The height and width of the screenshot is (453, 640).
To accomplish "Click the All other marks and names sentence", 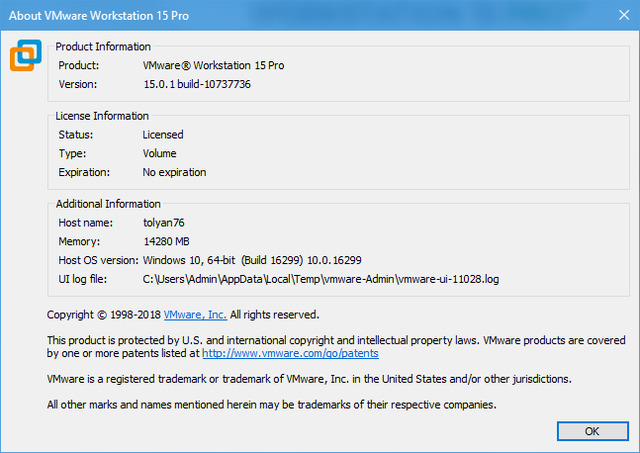I will [271, 405].
